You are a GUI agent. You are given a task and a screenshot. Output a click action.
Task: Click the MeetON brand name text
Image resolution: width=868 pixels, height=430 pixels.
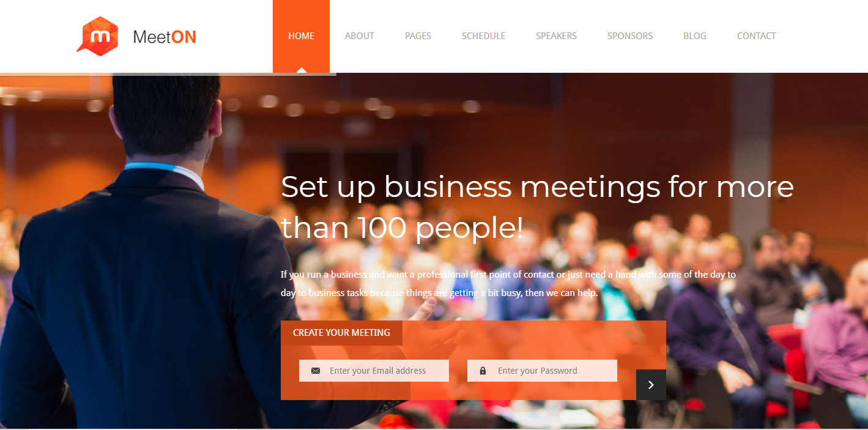165,37
